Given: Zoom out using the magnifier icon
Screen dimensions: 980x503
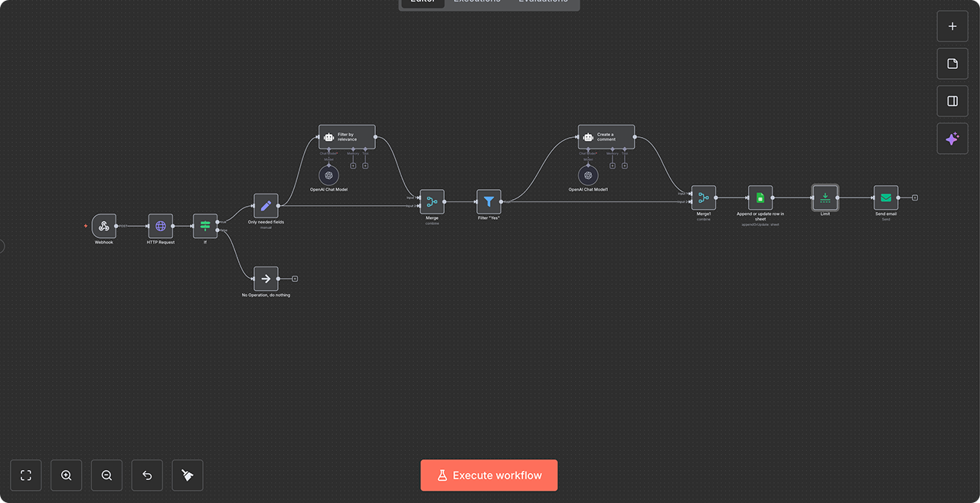Looking at the screenshot, I should click(x=106, y=475).
